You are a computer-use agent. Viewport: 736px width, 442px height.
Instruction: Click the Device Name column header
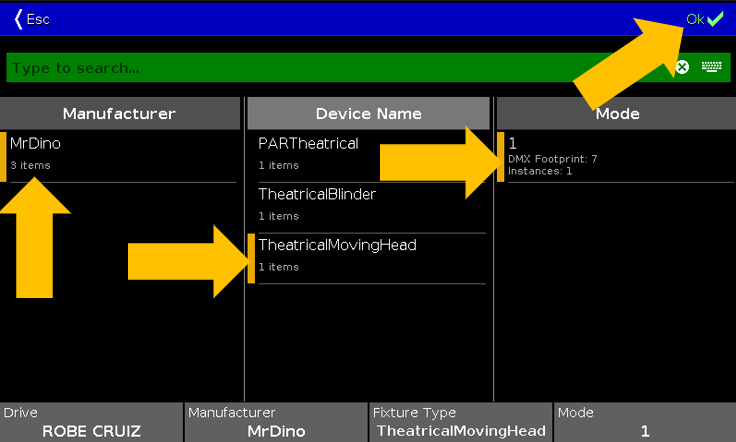pos(368,114)
